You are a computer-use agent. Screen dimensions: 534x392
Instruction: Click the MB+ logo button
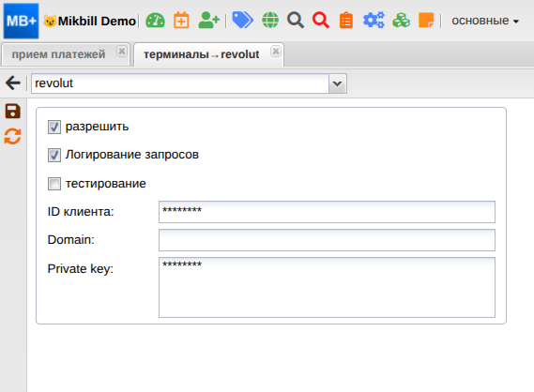[21, 21]
